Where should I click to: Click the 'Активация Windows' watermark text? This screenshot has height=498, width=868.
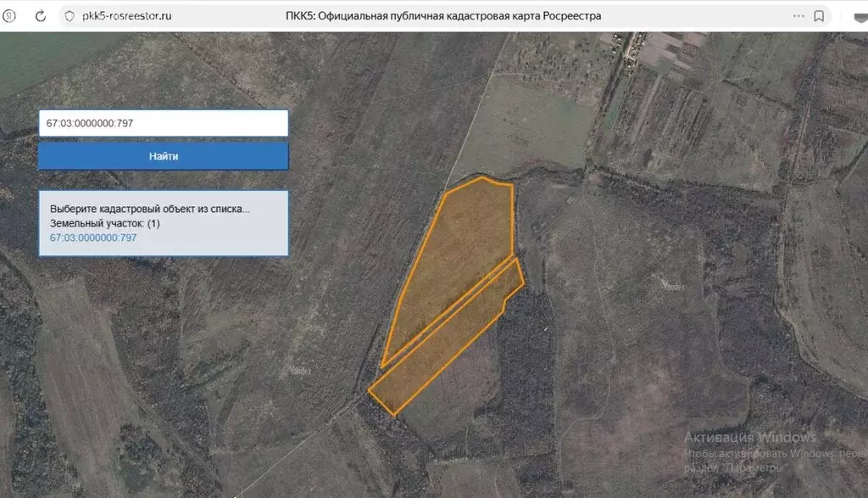tap(750, 438)
